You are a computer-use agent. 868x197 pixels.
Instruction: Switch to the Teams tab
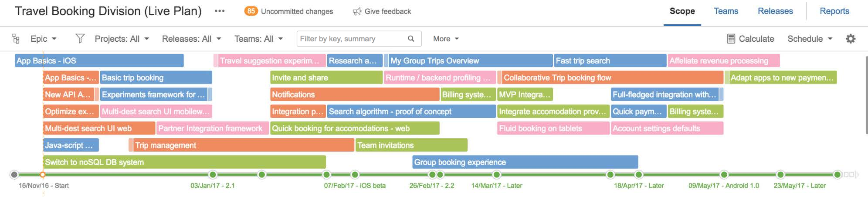(x=726, y=11)
